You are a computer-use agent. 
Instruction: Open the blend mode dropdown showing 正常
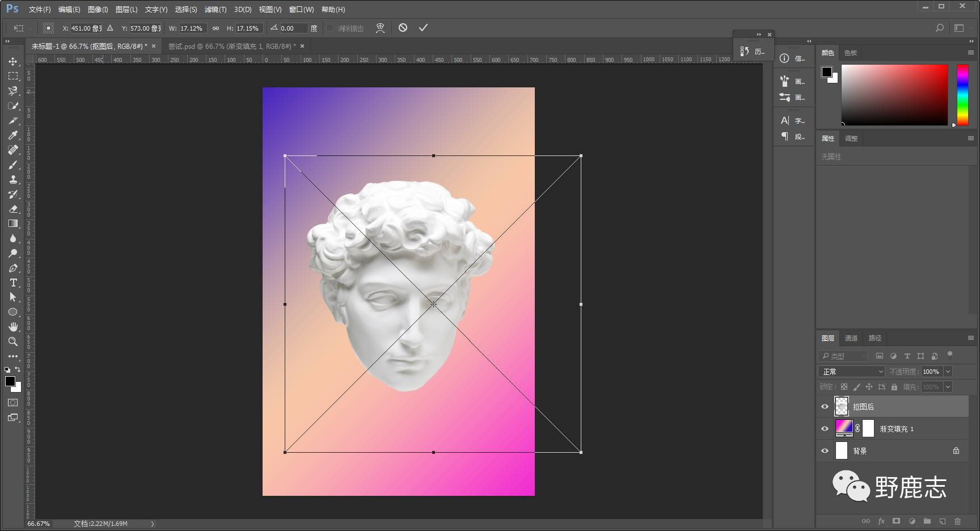[x=851, y=372]
